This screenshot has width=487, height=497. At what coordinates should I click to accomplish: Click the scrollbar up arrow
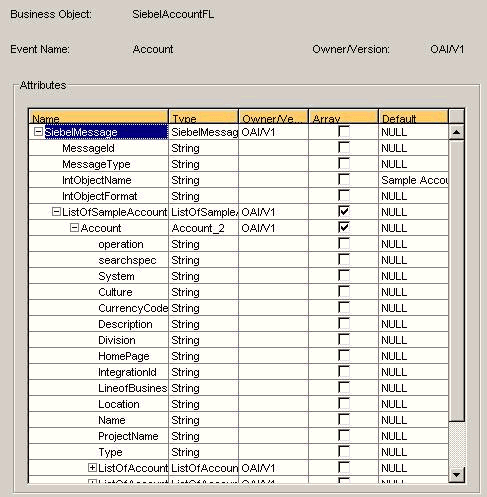click(457, 132)
